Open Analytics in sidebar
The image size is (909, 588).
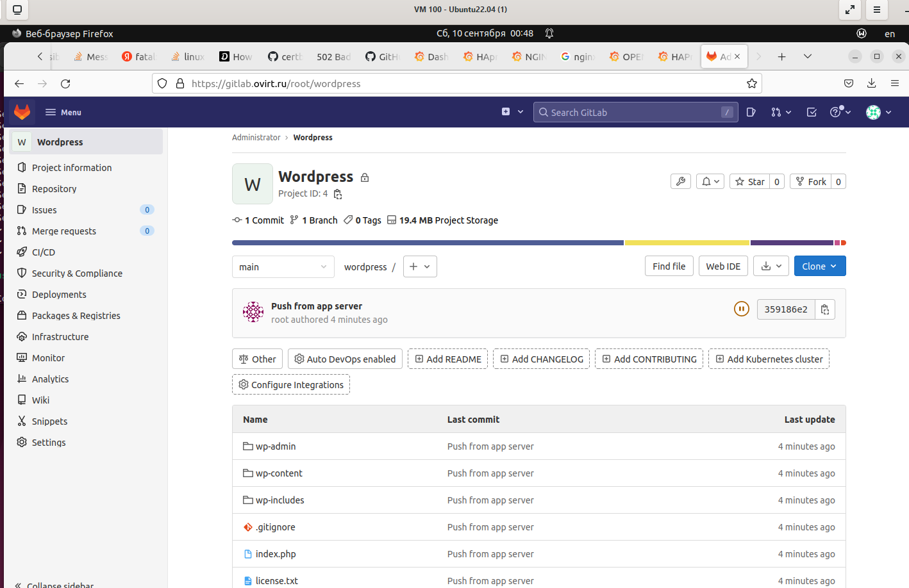[x=50, y=379]
